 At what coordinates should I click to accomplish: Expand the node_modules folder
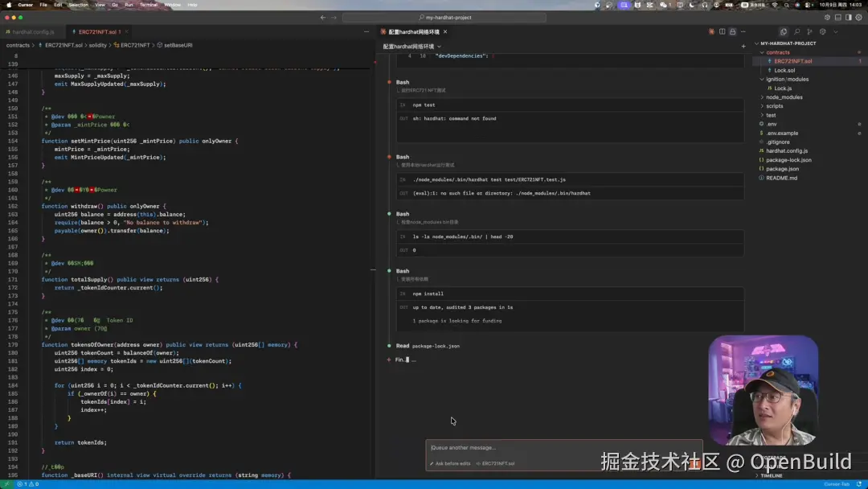[x=784, y=97]
